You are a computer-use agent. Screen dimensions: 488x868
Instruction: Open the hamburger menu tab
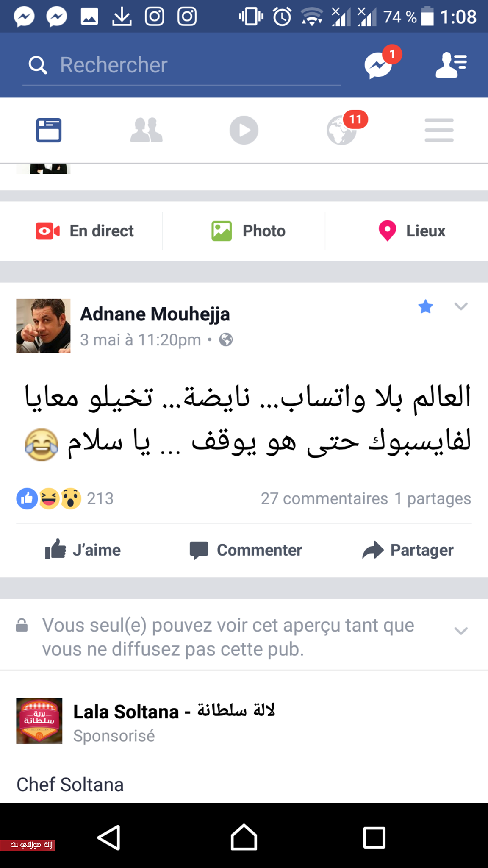pyautogui.click(x=439, y=130)
